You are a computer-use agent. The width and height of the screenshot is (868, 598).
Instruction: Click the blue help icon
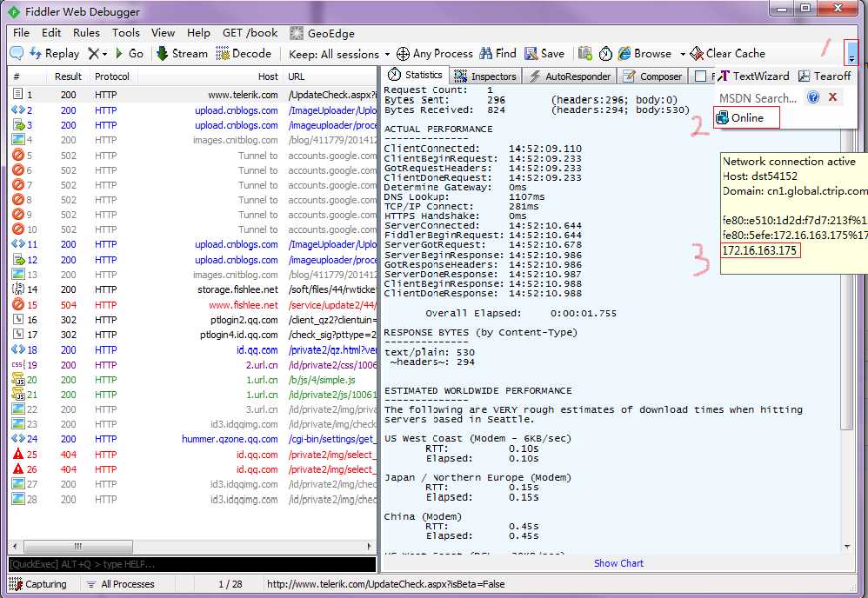(812, 97)
